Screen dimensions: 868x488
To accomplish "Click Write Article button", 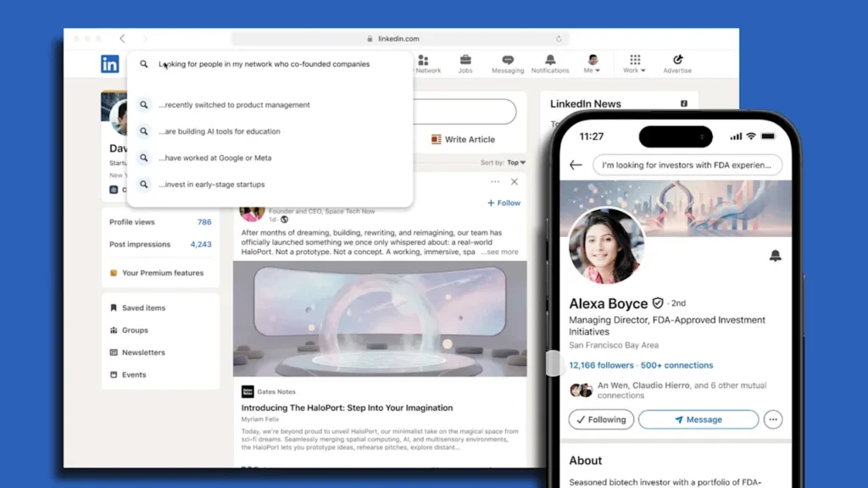I will coord(464,139).
